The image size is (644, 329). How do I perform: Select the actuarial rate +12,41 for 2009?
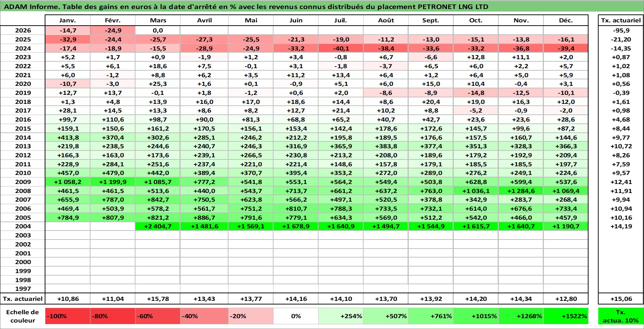pyautogui.click(x=621, y=182)
